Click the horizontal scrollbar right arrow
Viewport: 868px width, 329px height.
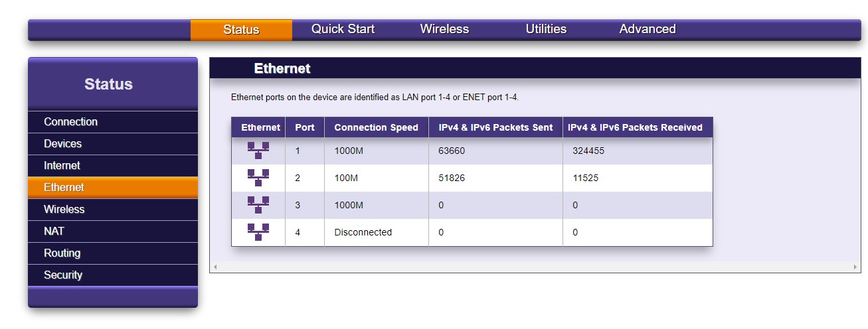click(855, 267)
